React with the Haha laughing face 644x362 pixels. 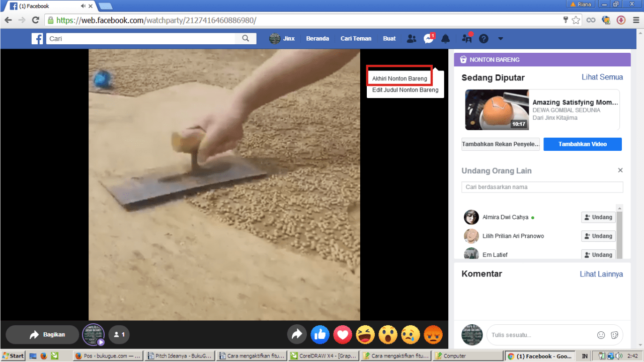point(365,334)
